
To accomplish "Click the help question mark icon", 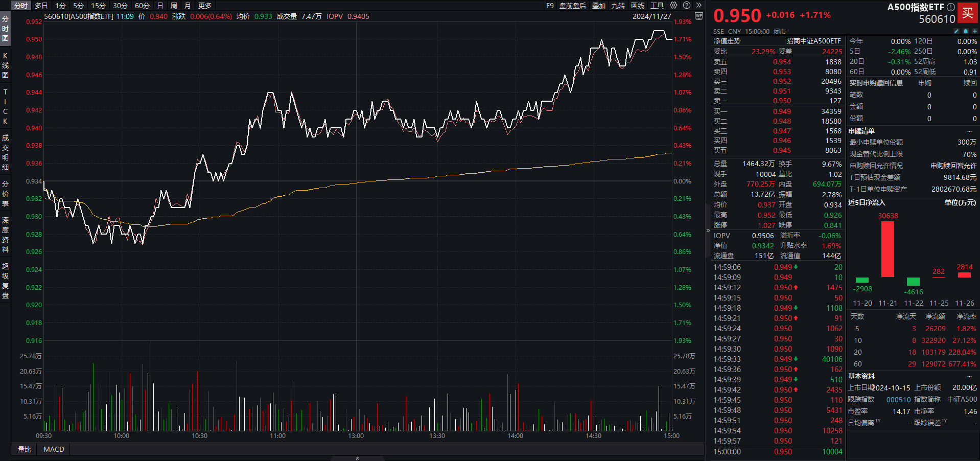I will 687,6.
